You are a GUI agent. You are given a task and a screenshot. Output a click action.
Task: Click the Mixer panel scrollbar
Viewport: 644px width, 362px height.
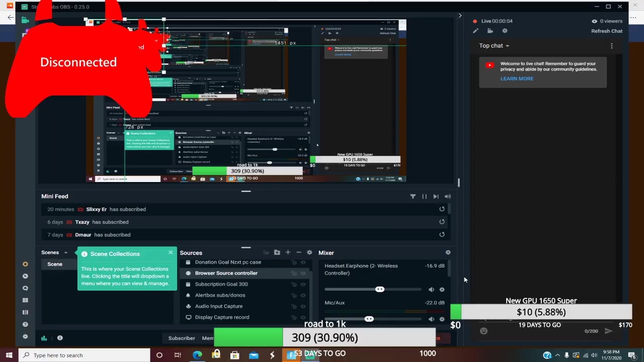[449, 269]
